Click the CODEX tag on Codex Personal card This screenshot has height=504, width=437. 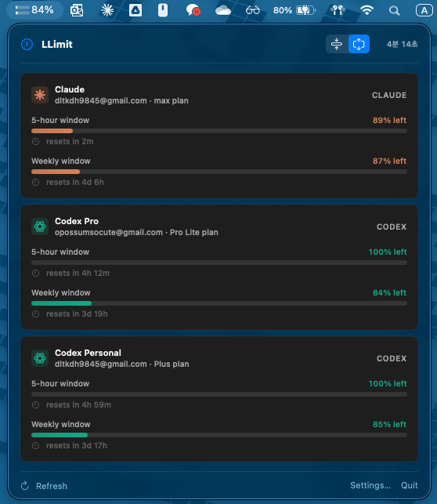click(392, 358)
